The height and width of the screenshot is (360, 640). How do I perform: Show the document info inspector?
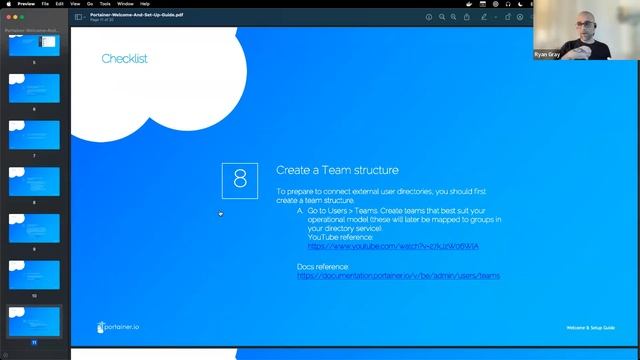(429, 17)
